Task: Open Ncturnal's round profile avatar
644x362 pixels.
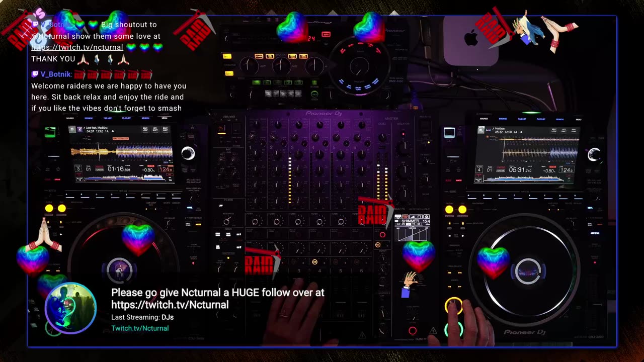Action: pos(70,309)
